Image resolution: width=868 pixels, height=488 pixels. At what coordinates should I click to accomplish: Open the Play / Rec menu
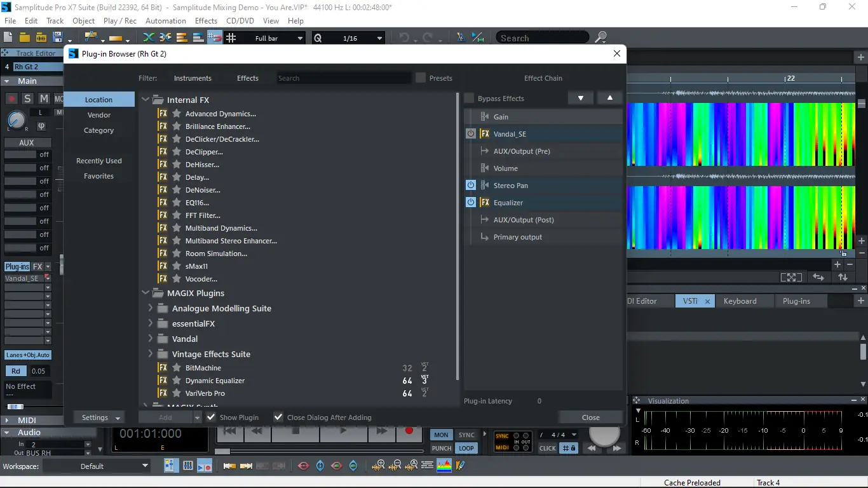120,20
